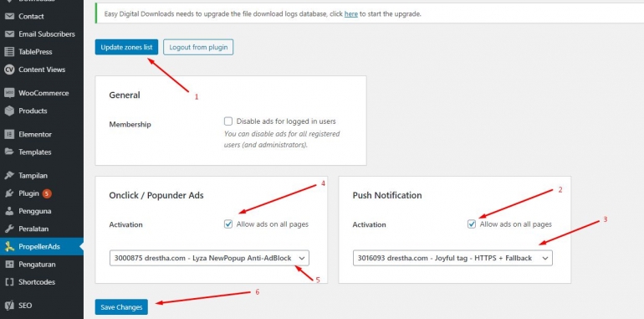The height and width of the screenshot is (319, 644).
Task: Click the Update zones list button
Action: pyautogui.click(x=126, y=47)
